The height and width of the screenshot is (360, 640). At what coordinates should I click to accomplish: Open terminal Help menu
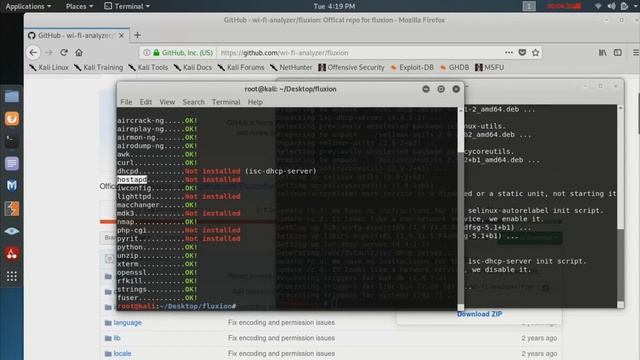[255, 102]
